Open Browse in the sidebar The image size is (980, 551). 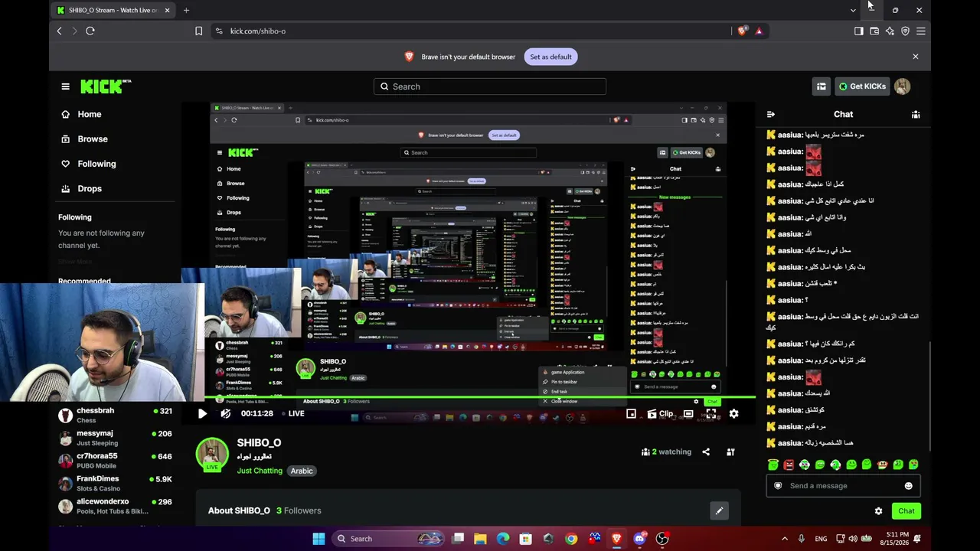click(92, 139)
